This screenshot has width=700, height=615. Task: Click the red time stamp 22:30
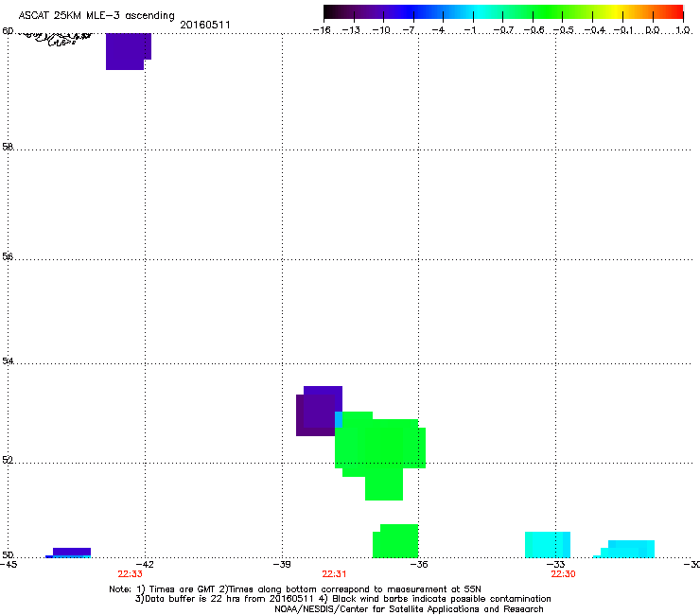(x=563, y=574)
